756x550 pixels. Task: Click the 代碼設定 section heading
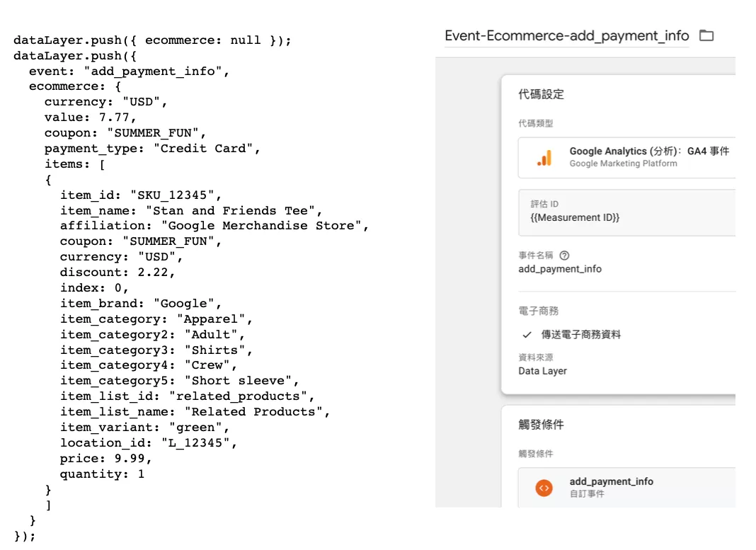pyautogui.click(x=541, y=94)
